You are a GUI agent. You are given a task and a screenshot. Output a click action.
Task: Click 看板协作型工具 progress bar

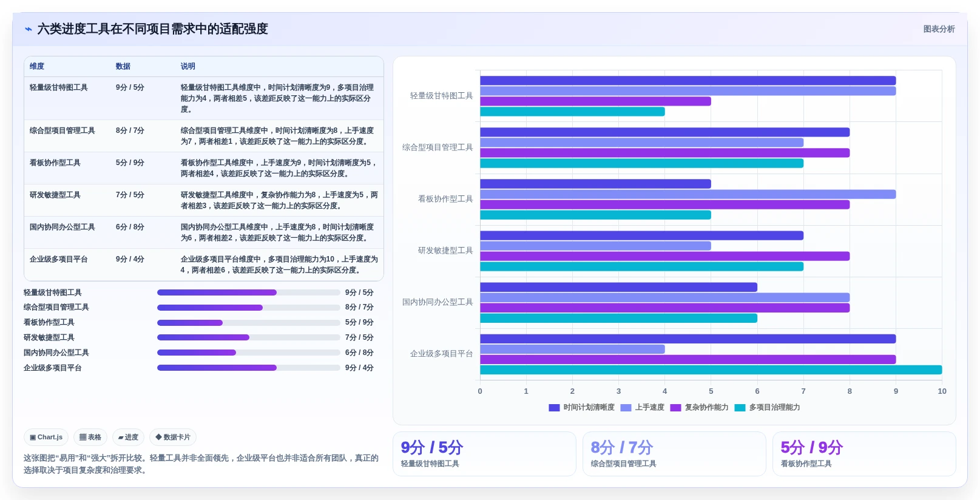click(x=249, y=323)
